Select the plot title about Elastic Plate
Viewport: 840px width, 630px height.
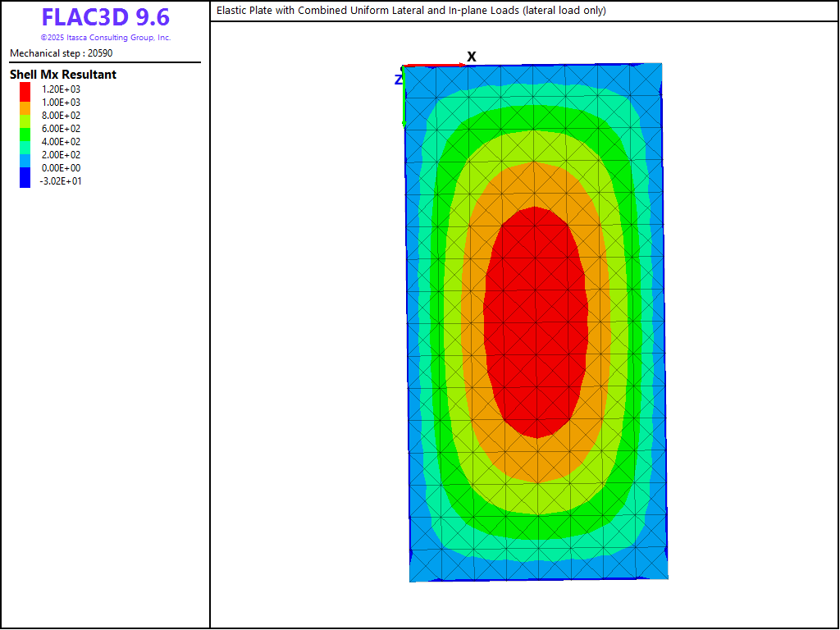pos(411,11)
